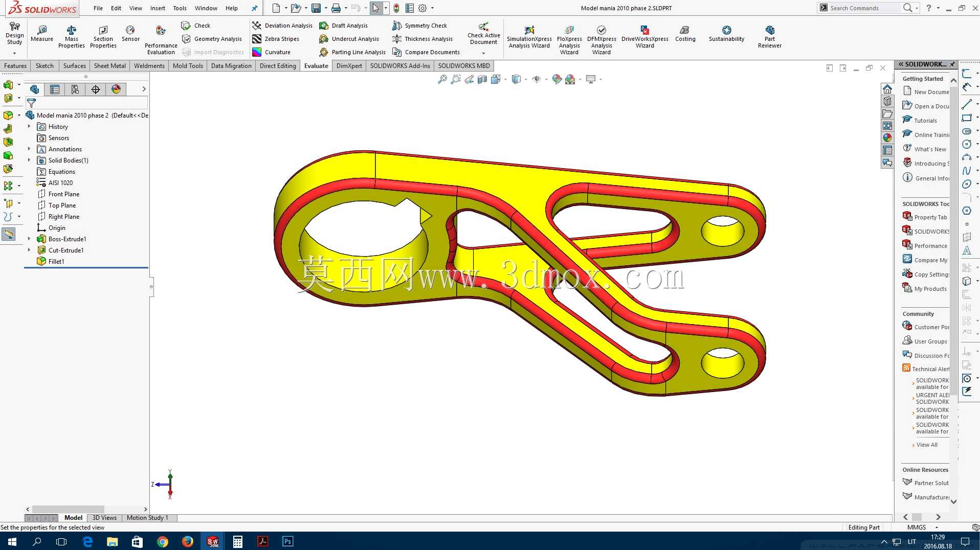
Task: Open Geometry Analysis
Action: tap(212, 39)
